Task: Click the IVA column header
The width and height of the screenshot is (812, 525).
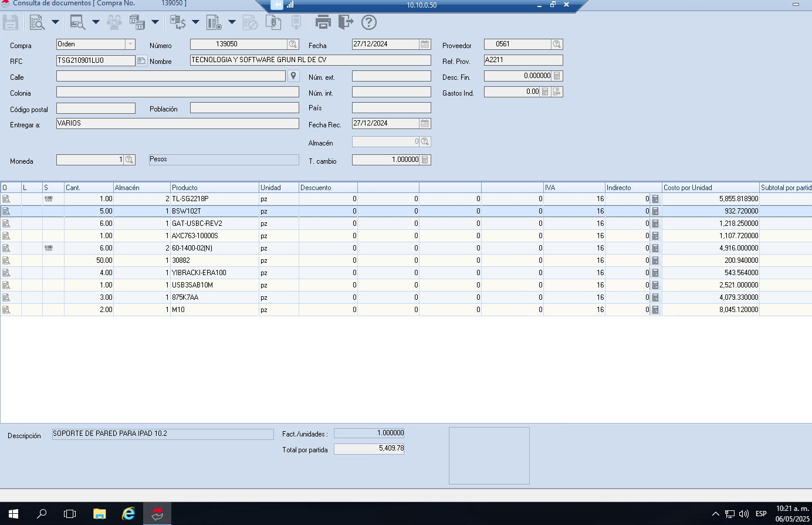Action: 574,188
